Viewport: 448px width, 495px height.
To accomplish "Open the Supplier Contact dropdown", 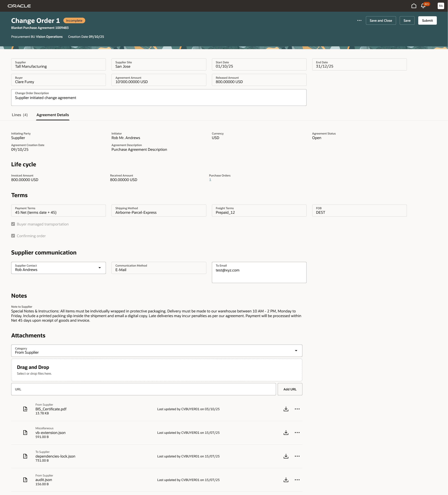I will (100, 268).
